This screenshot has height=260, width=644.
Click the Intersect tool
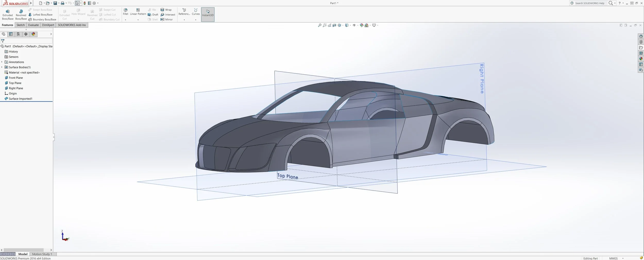(x=168, y=15)
